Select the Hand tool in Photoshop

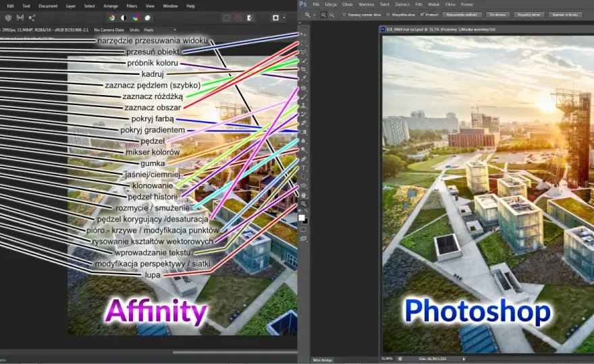coord(304,195)
